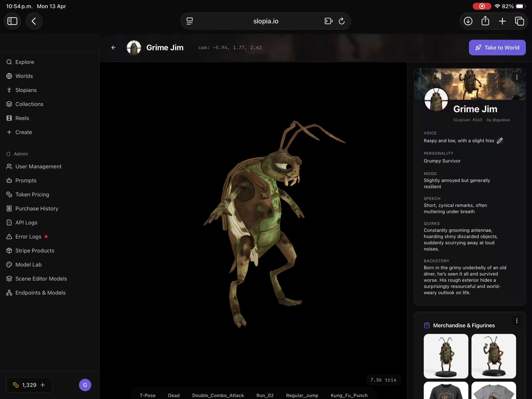Click the back arrow beside Grime Jim
The image size is (532, 399).
coord(114,48)
